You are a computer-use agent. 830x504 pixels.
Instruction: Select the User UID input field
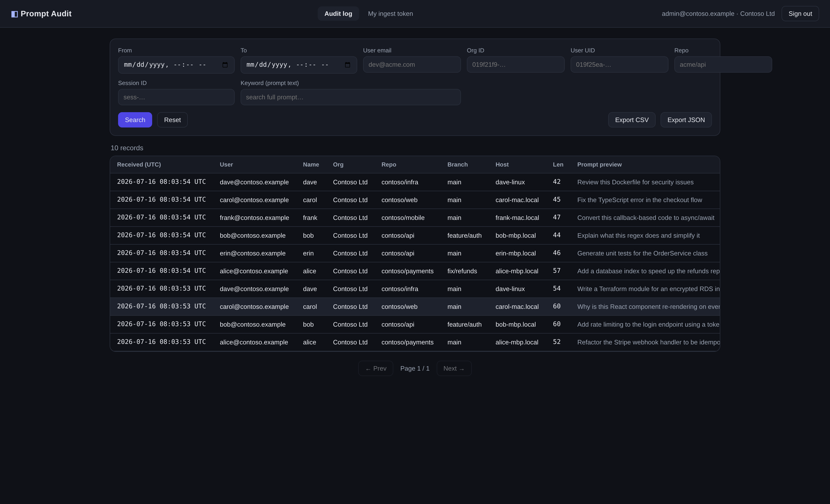coord(619,64)
